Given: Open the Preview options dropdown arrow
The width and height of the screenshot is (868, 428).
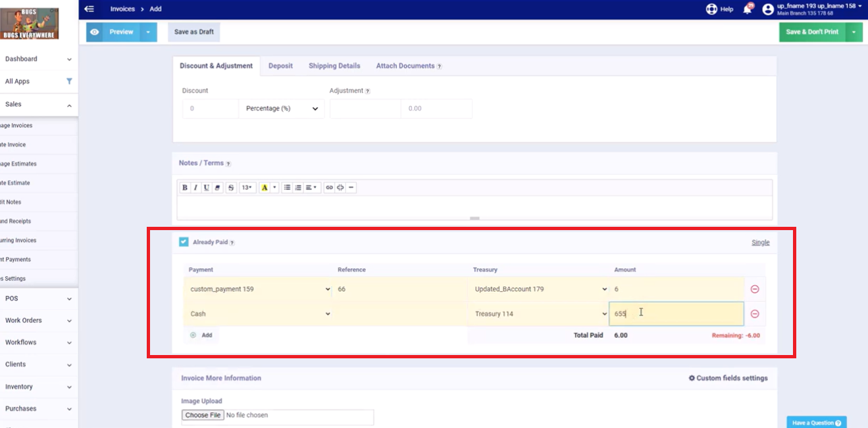Looking at the screenshot, I should 148,32.
